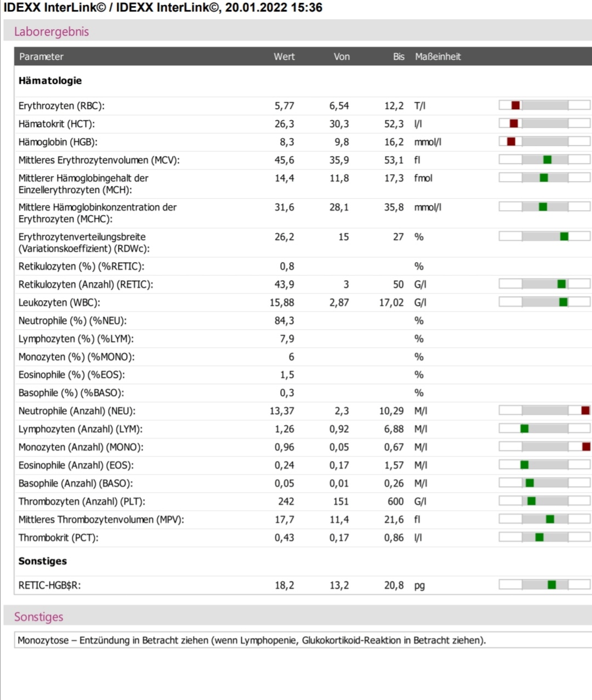Select the Von column header
The height and width of the screenshot is (700, 592).
coord(341,57)
